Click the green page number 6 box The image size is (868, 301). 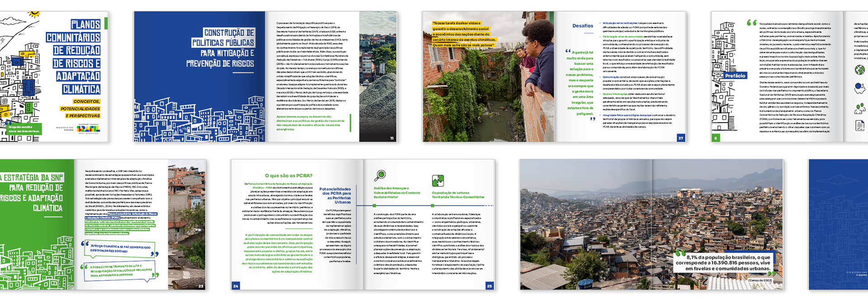[x=715, y=138]
